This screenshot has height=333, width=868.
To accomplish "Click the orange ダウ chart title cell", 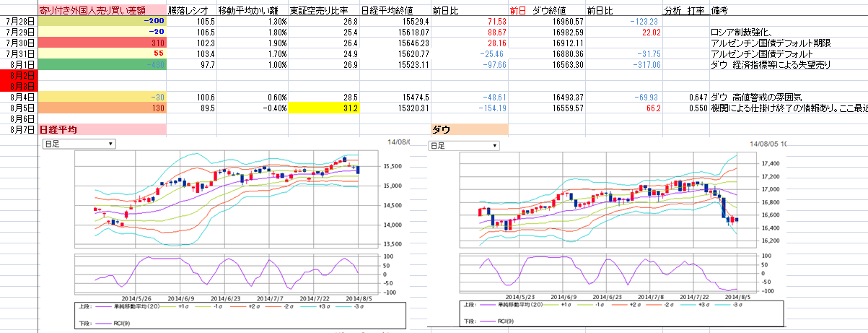I will coord(469,129).
